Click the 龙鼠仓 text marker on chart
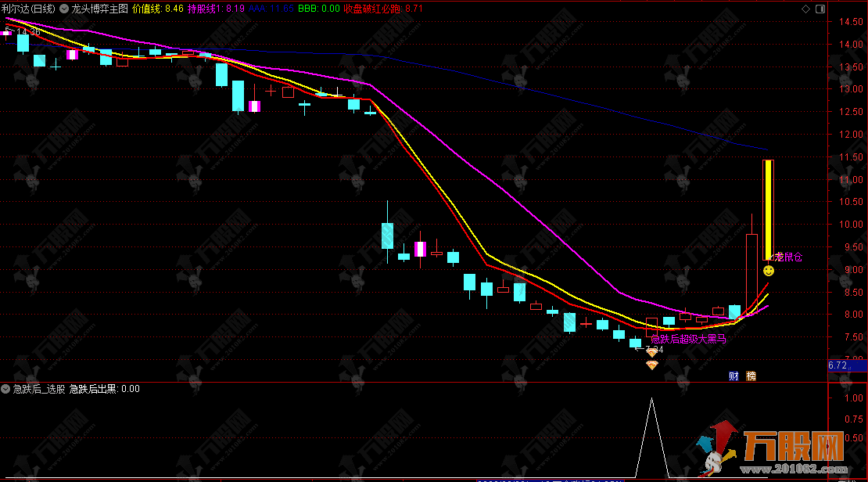This screenshot has height=482, width=868. click(x=787, y=257)
